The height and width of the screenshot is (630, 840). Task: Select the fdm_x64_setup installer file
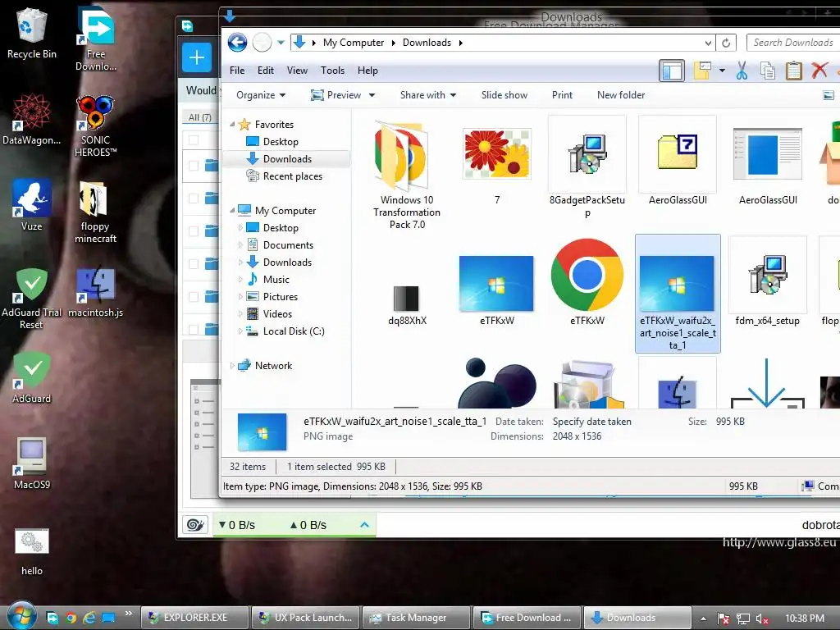tap(767, 282)
